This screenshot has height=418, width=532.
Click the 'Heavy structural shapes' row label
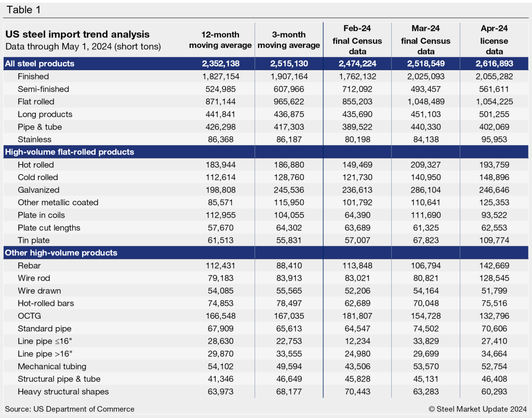click(x=63, y=391)
